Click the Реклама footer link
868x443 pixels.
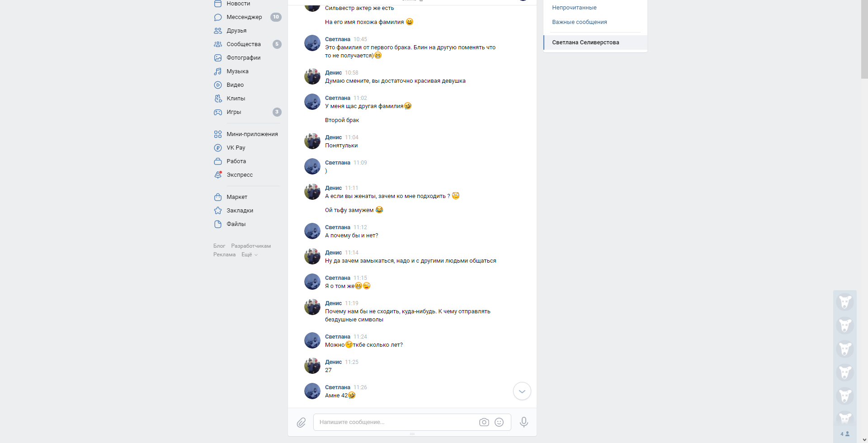pos(224,254)
